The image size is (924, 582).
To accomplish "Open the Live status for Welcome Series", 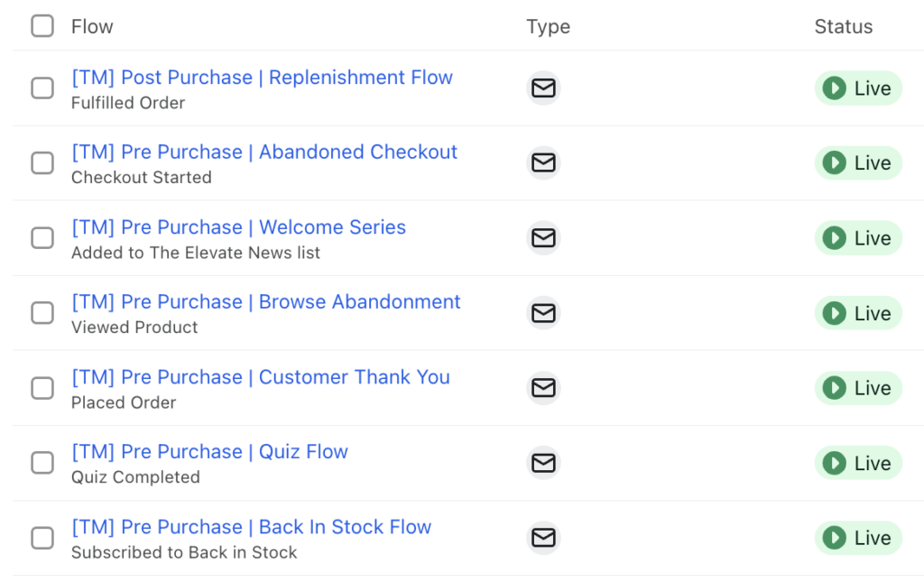I will point(858,238).
